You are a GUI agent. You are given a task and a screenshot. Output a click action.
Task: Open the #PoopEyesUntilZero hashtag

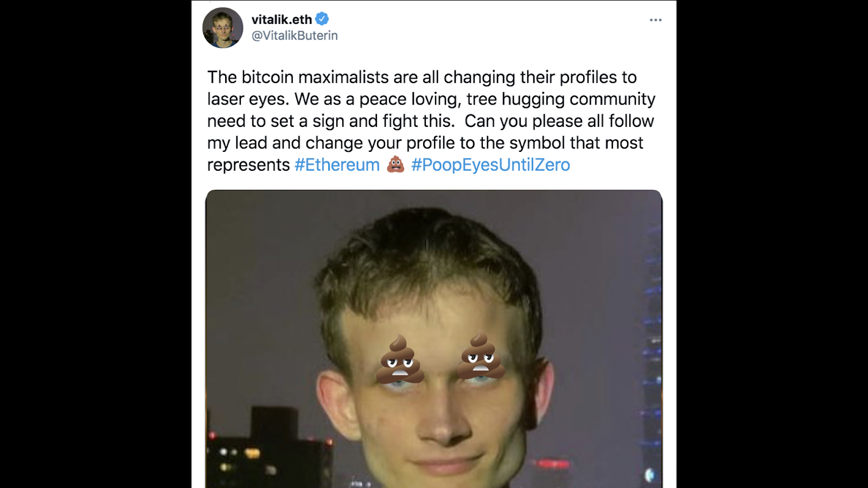click(x=490, y=165)
